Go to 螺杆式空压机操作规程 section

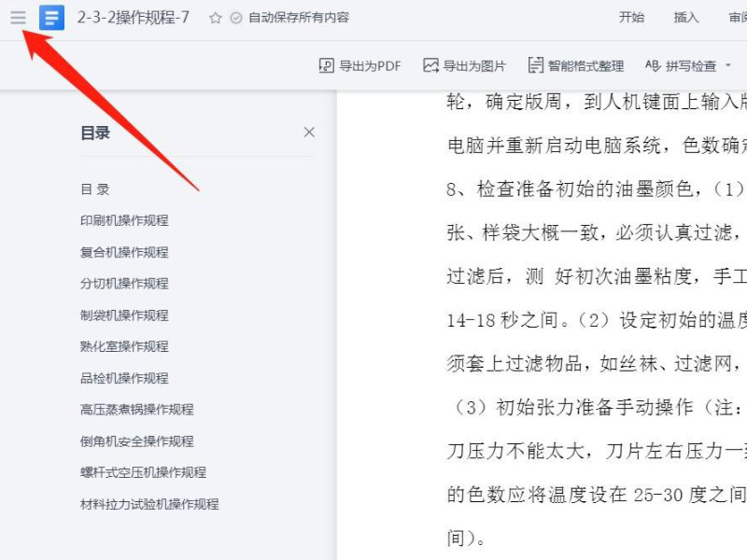click(143, 472)
